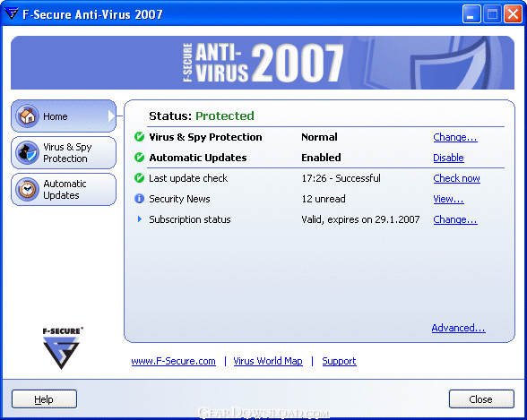The width and height of the screenshot is (527, 420).
Task: Click the green check beside Last update check
Action: (x=139, y=178)
